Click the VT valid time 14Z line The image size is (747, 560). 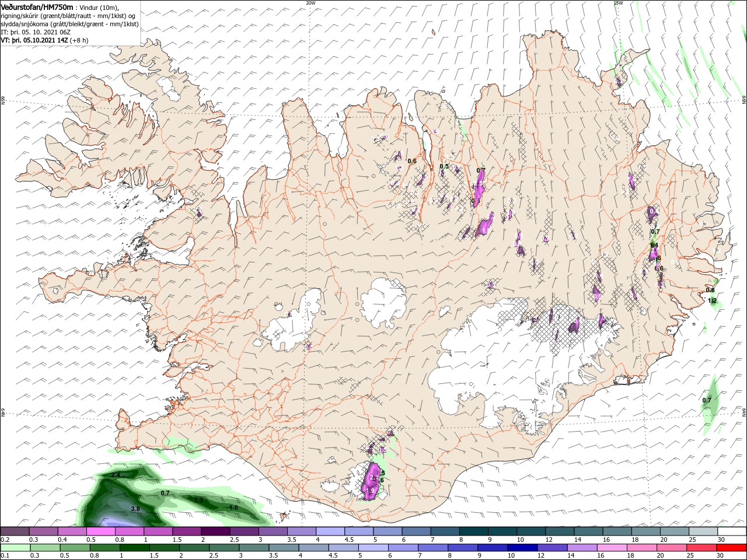click(44, 40)
